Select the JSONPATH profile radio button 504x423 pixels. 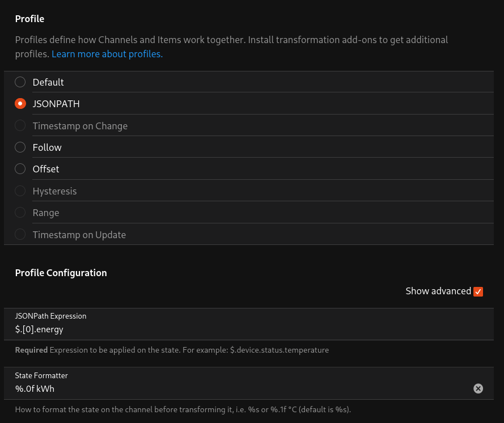[20, 104]
